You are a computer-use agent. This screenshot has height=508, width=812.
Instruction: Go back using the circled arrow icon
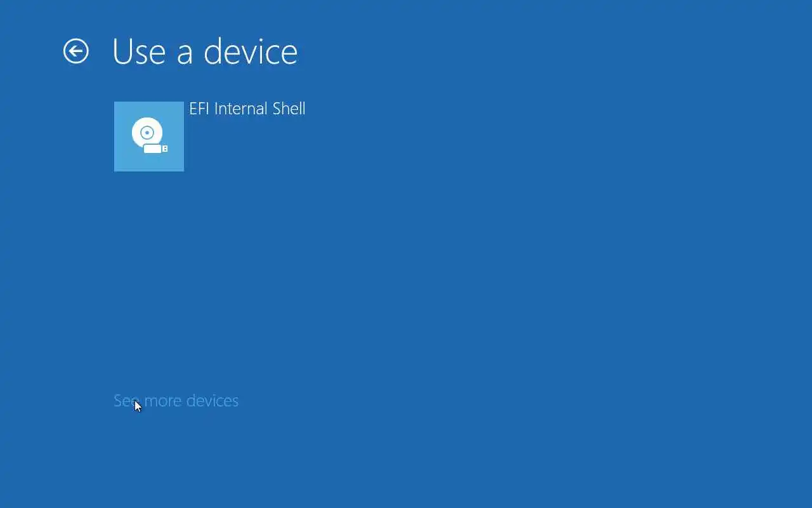click(x=76, y=51)
